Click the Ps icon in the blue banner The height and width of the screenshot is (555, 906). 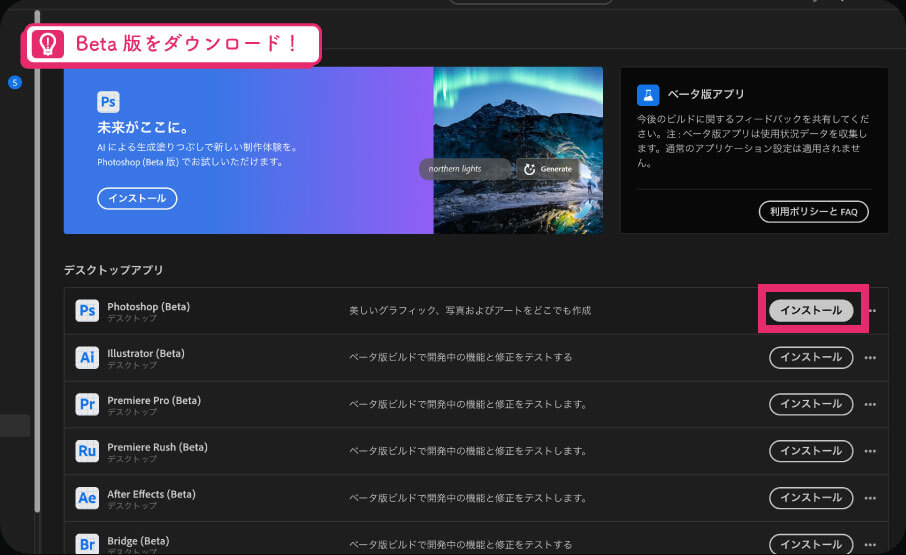coord(108,102)
